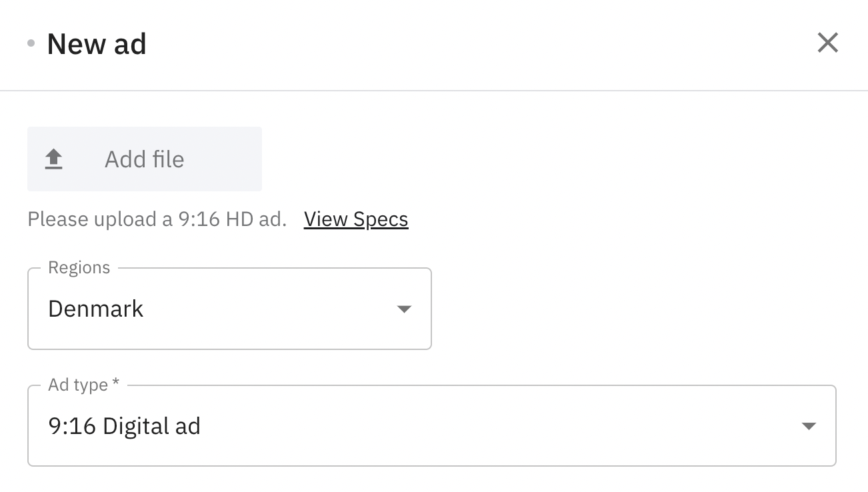Image resolution: width=868 pixels, height=492 pixels.
Task: Click the header divider line
Action: pos(433,90)
